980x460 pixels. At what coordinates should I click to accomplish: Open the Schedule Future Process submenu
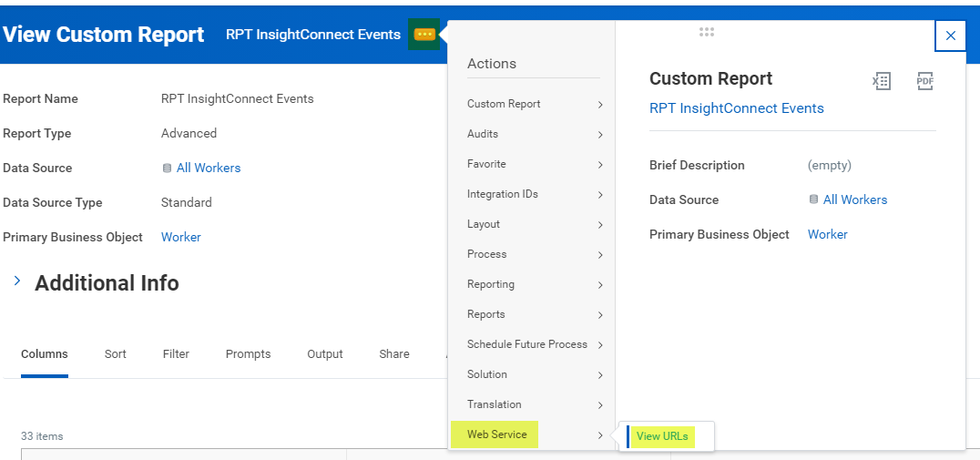[x=527, y=344]
